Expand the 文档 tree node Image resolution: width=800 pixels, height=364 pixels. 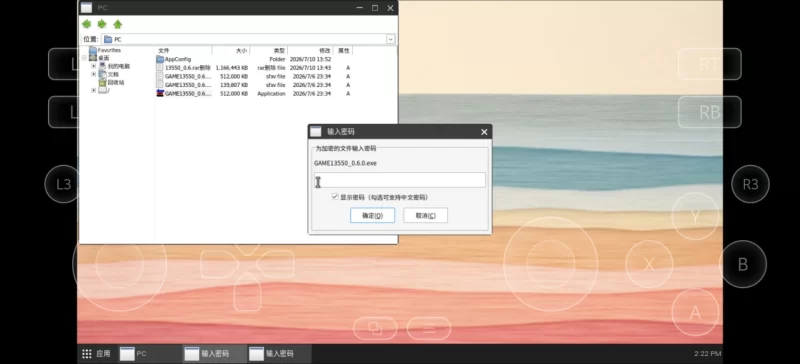click(93, 75)
